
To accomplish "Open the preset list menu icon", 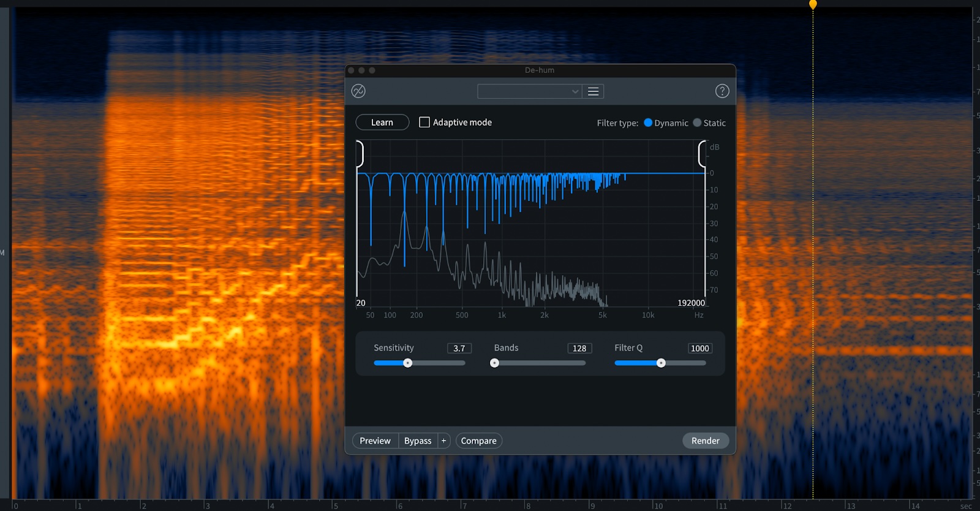I will 593,91.
